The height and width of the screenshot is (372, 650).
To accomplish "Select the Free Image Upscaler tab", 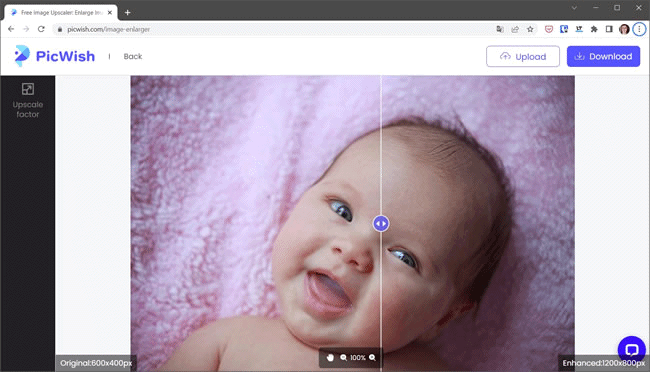I will (x=61, y=12).
